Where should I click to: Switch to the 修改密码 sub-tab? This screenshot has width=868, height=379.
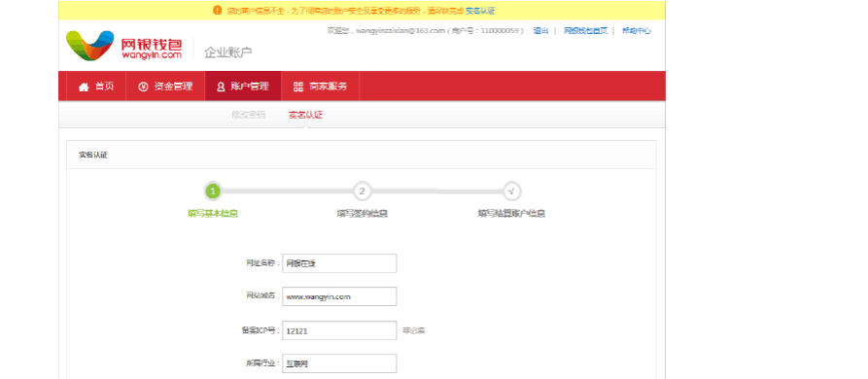(x=248, y=115)
